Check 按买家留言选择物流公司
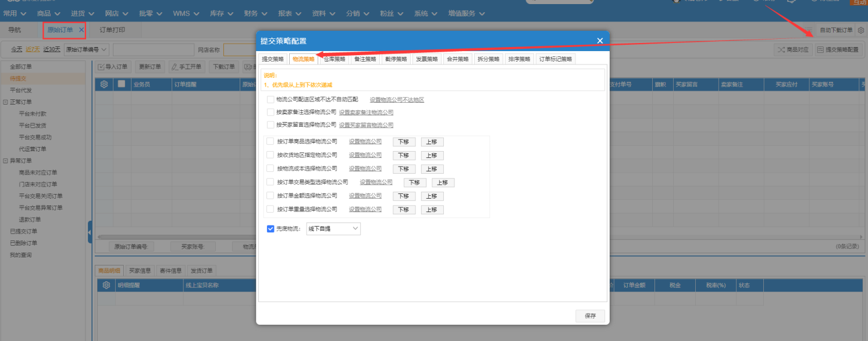The image size is (868, 341). point(270,125)
